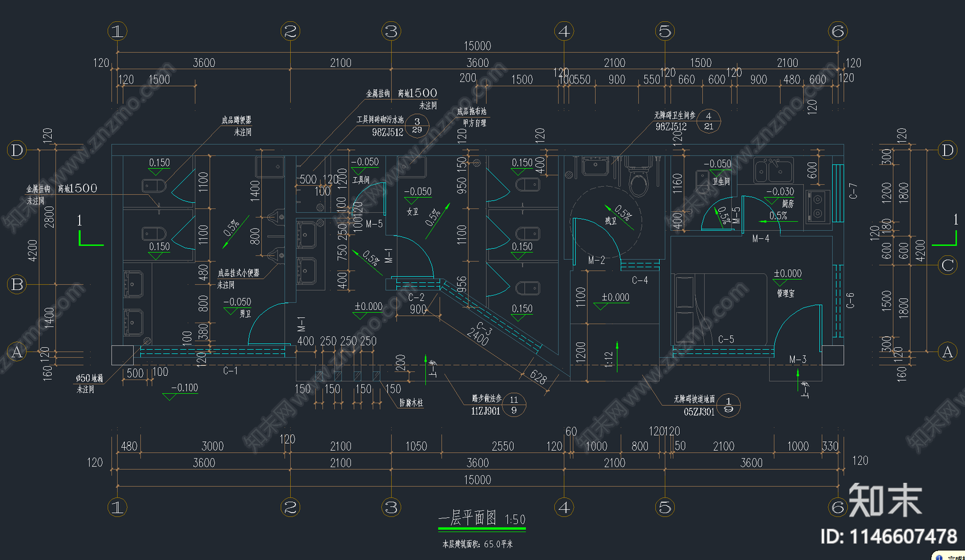Select the M-2 door tag
Image resolution: width=965 pixels, height=560 pixels.
tap(596, 260)
